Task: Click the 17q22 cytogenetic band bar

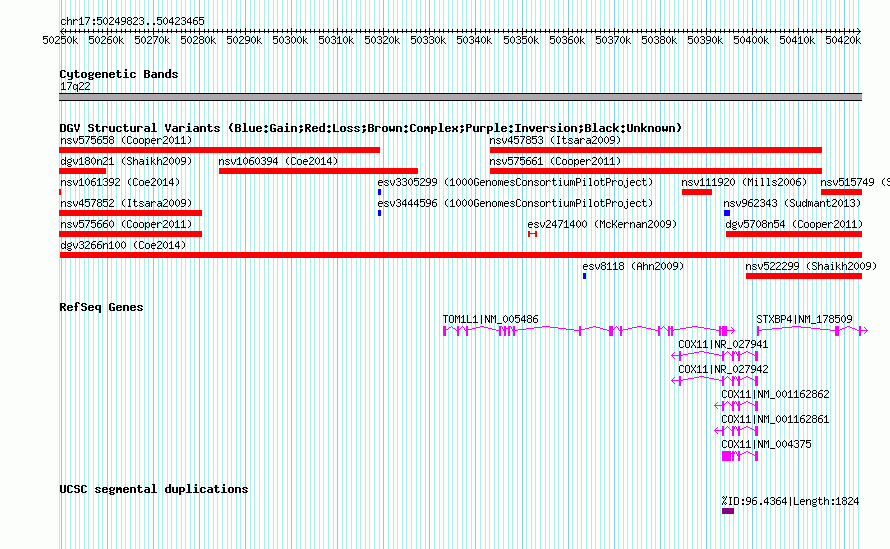Action: pyautogui.click(x=460, y=97)
